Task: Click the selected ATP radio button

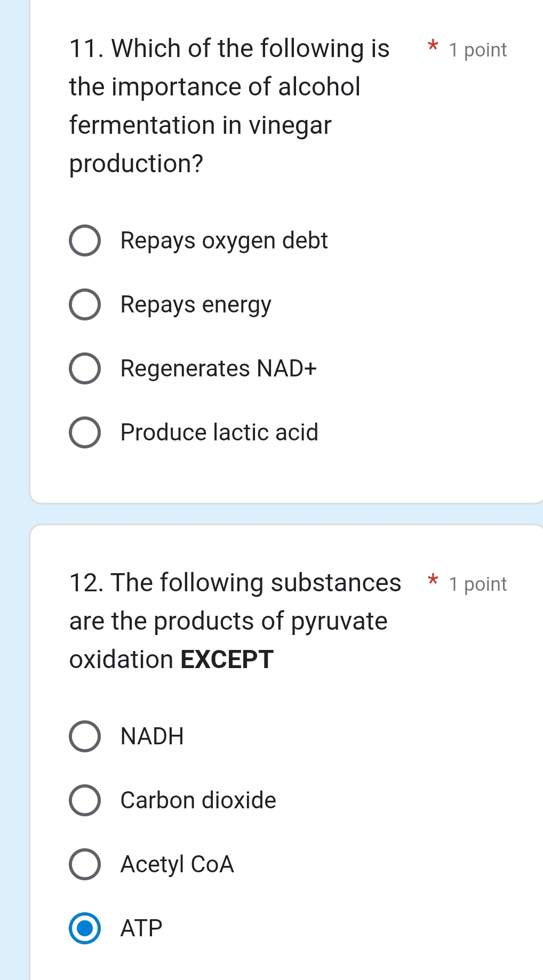Action: point(85,927)
